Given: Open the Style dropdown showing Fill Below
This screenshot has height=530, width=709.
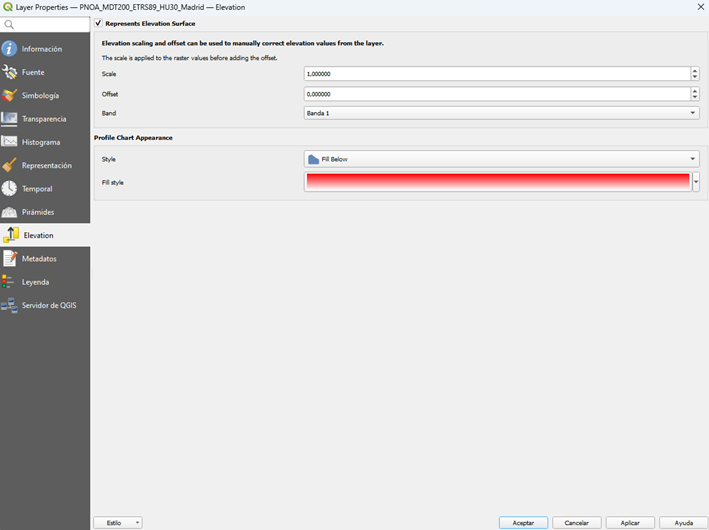Looking at the screenshot, I should (501, 159).
